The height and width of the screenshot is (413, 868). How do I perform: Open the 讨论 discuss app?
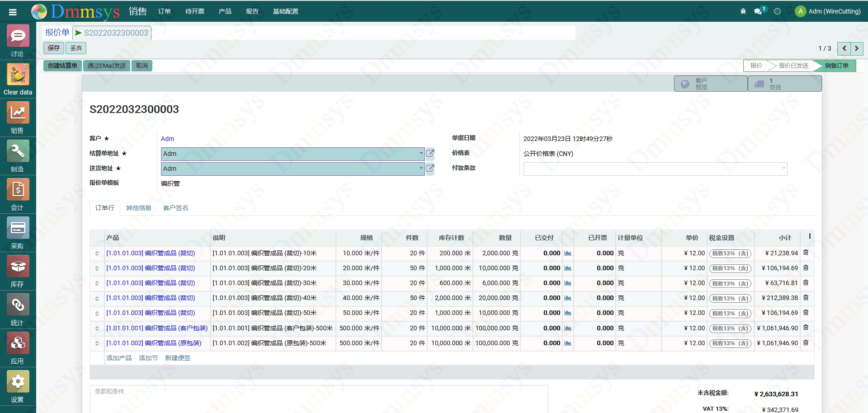click(x=18, y=41)
